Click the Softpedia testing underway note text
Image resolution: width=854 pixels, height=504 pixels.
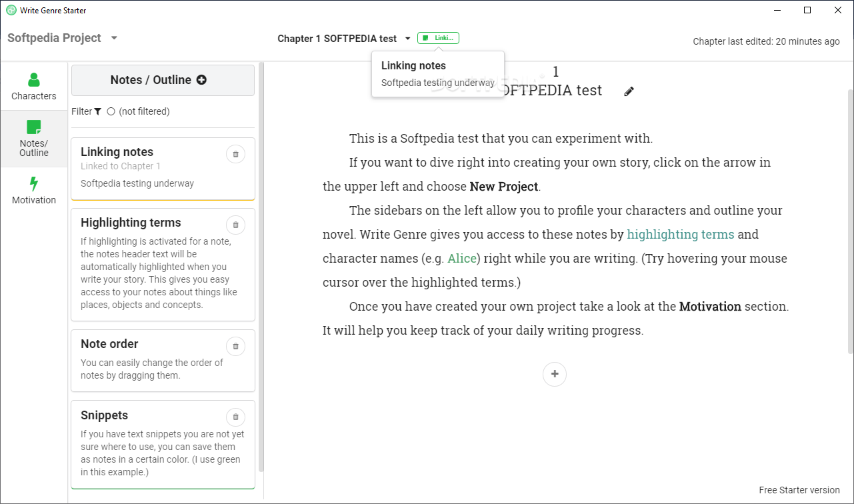coord(137,183)
